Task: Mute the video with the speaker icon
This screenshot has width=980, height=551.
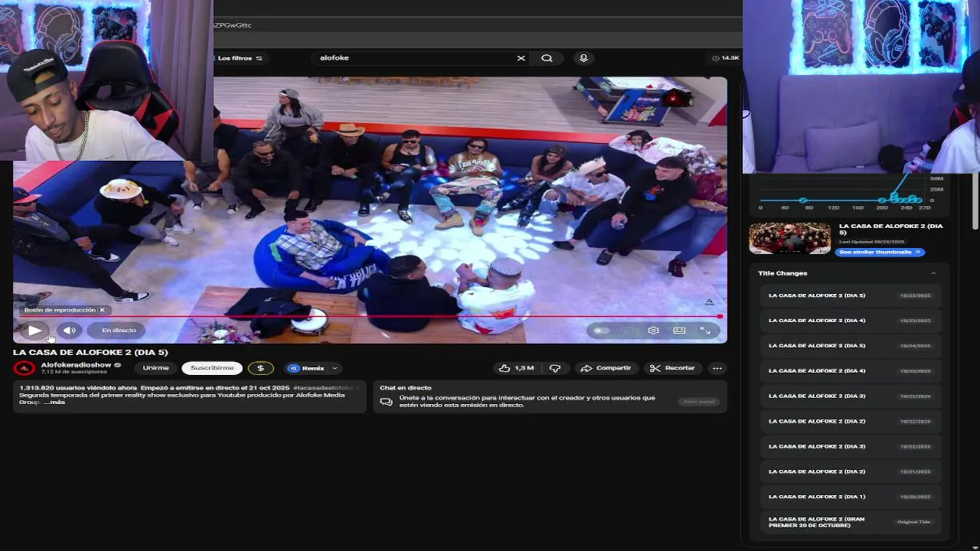Action: tap(70, 331)
